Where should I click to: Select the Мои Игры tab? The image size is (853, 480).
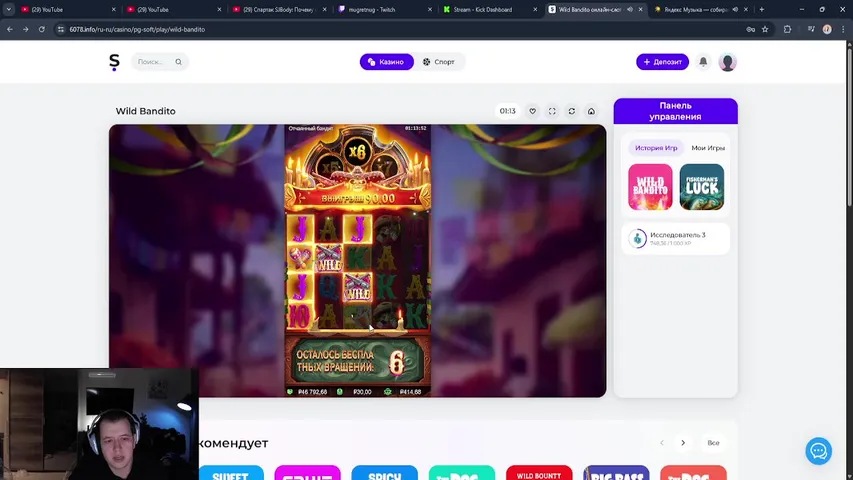707,148
